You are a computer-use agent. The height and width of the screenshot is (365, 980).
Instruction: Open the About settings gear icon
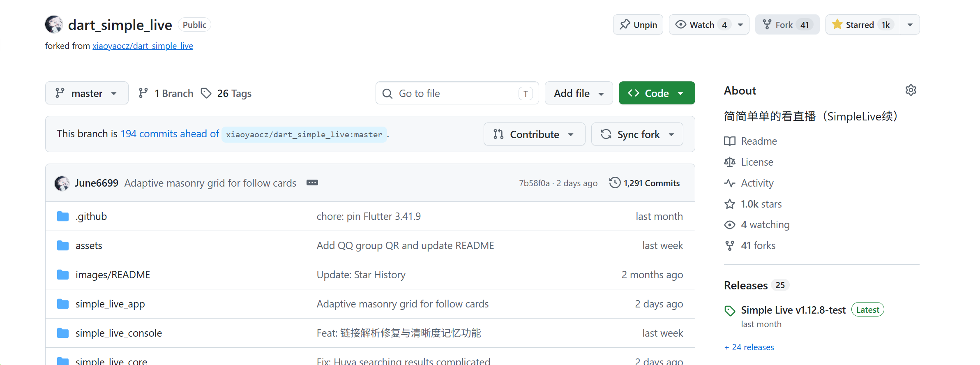coord(911,90)
